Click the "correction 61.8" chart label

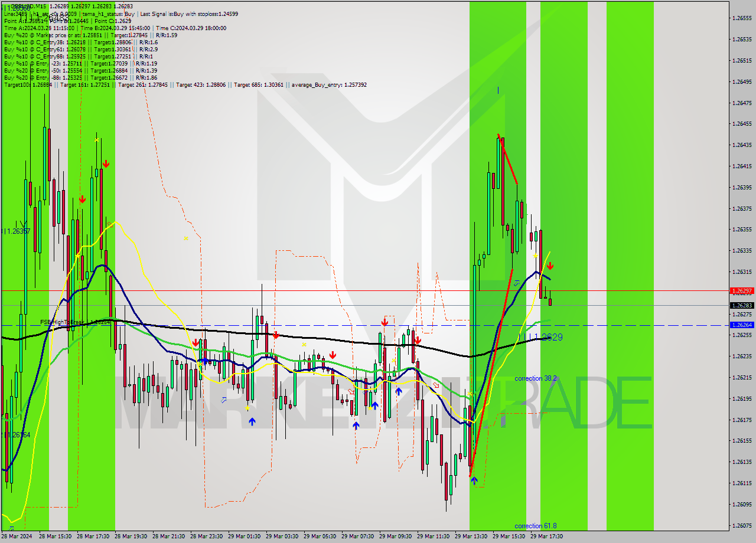(535, 526)
